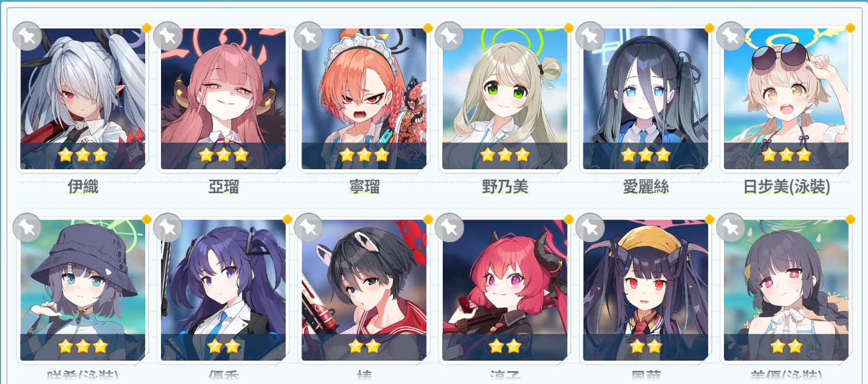Click the orange marker on 伊織 card
This screenshot has width=868, height=384.
coord(146,28)
